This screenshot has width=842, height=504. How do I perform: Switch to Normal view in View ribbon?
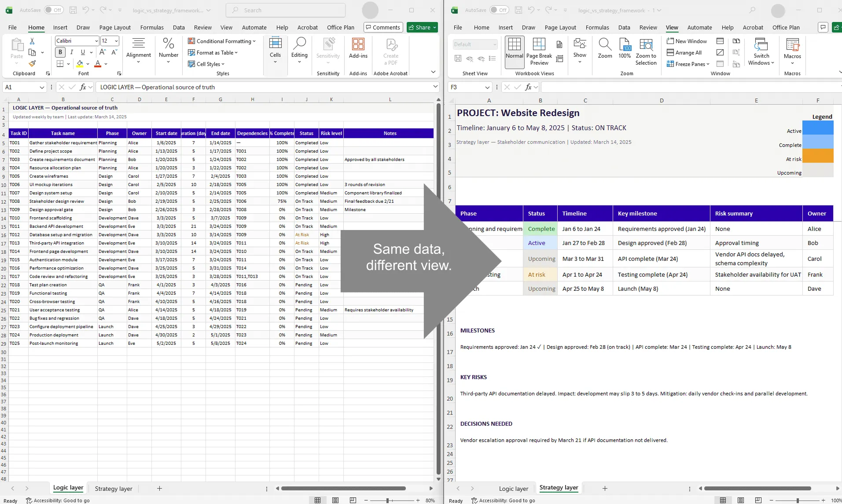[x=514, y=48]
